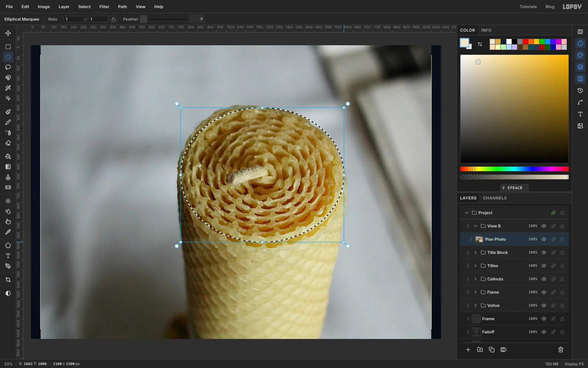Toggle the ratio lock in options bar
Screen dimensions: 588x368
click(114, 19)
